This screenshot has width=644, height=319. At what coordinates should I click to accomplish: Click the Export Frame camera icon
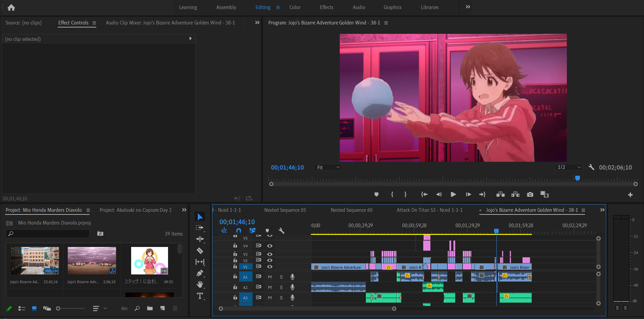click(530, 195)
